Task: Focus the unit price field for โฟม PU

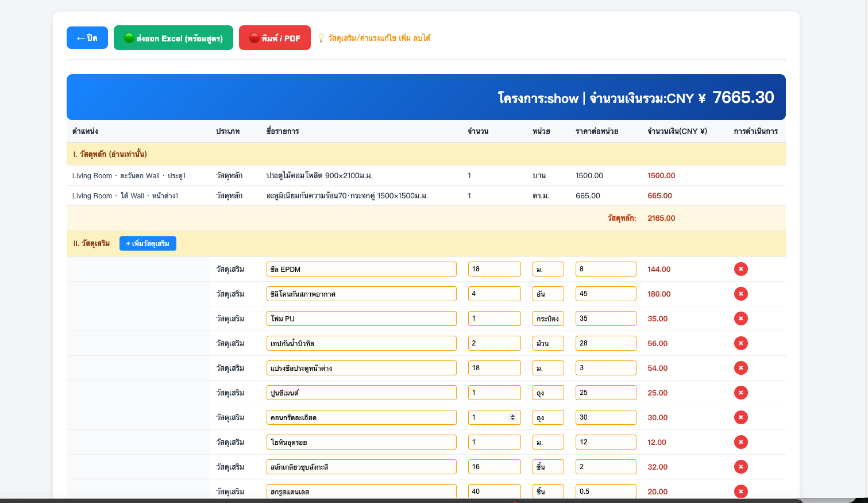Action: (x=605, y=318)
